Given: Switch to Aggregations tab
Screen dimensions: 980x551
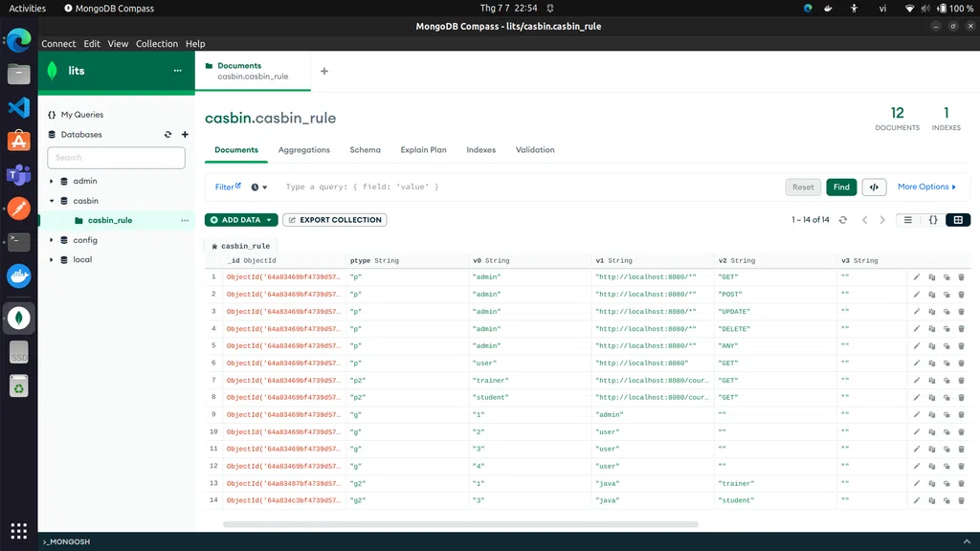Looking at the screenshot, I should coord(303,150).
